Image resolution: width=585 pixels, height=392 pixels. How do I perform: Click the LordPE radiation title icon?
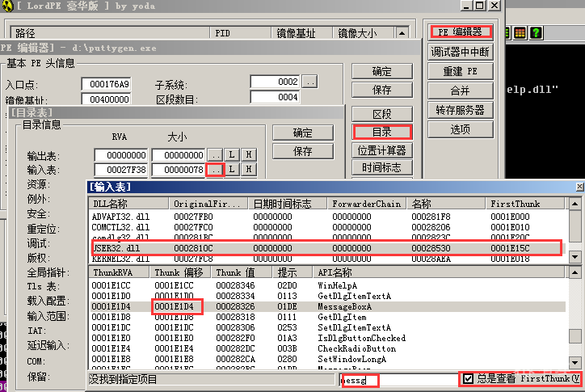click(x=6, y=6)
